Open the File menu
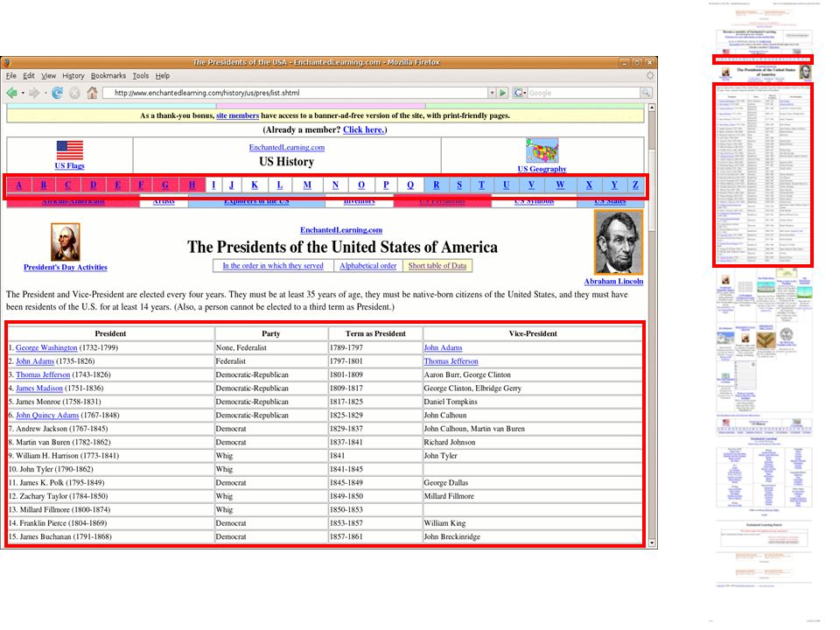The image size is (840, 630). point(11,75)
